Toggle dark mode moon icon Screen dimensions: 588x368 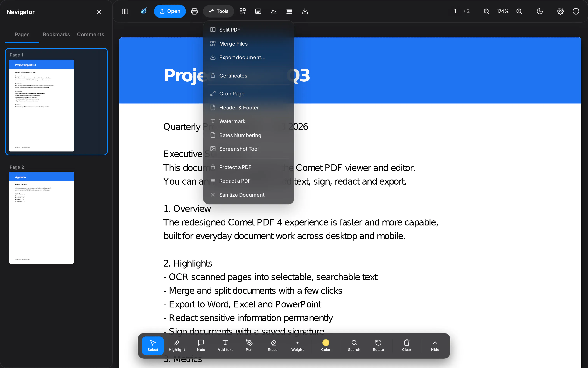[540, 11]
